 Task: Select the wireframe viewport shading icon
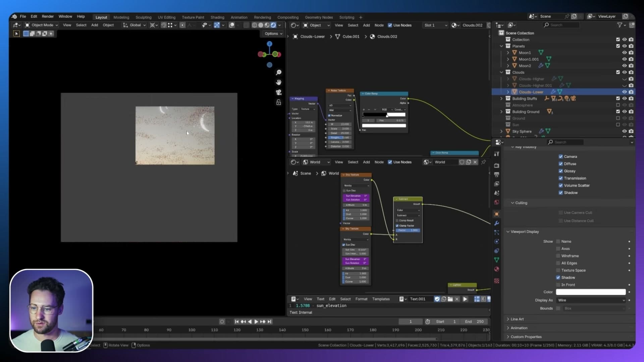tap(255, 25)
